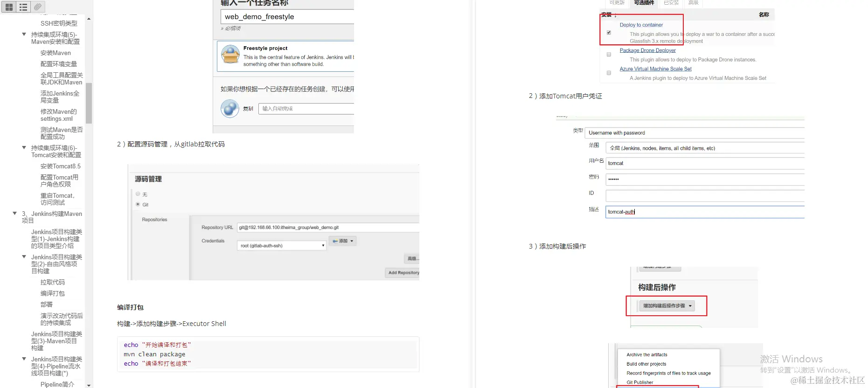868x388 pixels.
Task: Choose Git Publisher menu entry
Action: coord(639,382)
